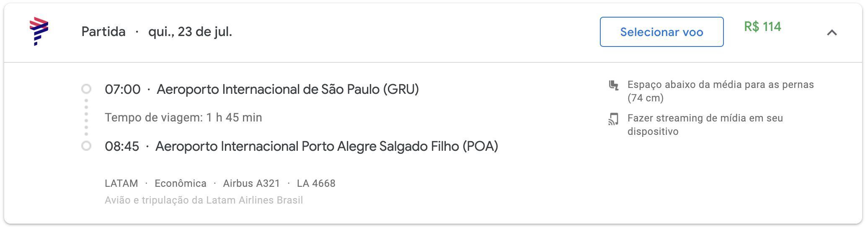Click the Tempo de viagem duration text
Viewport: 868px width, 227px height.
click(x=183, y=117)
